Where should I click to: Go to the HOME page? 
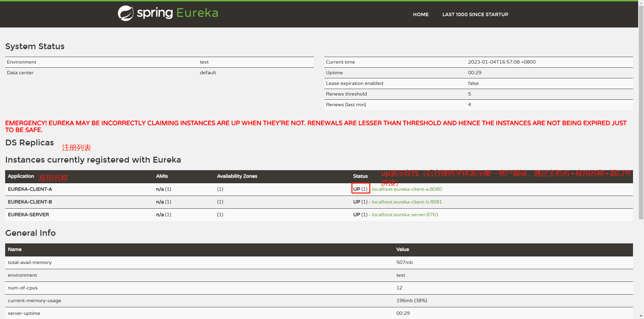(x=421, y=14)
